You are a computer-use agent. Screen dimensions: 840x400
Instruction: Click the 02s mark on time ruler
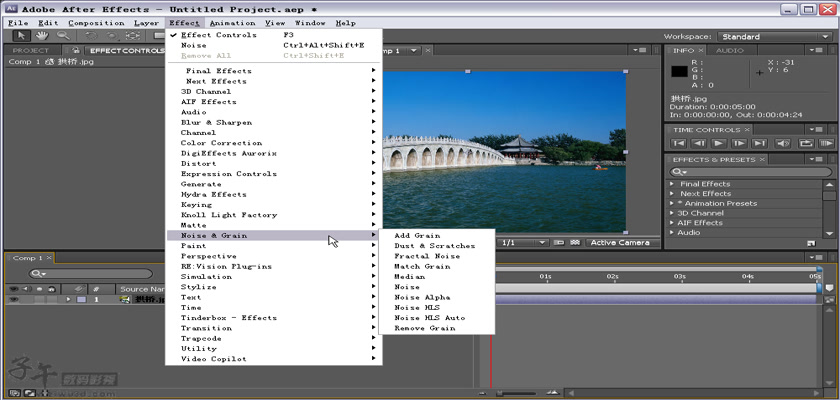point(612,277)
